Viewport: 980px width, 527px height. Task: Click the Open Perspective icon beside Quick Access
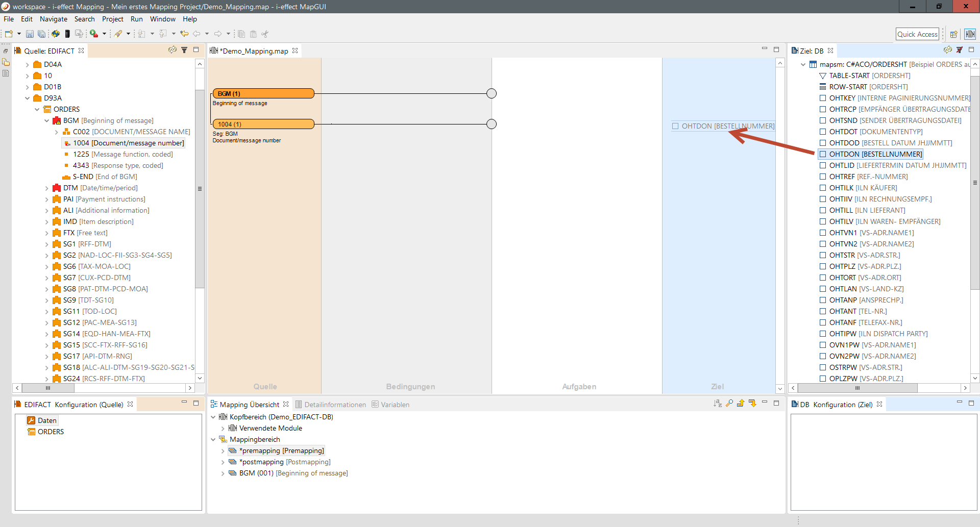pos(953,34)
